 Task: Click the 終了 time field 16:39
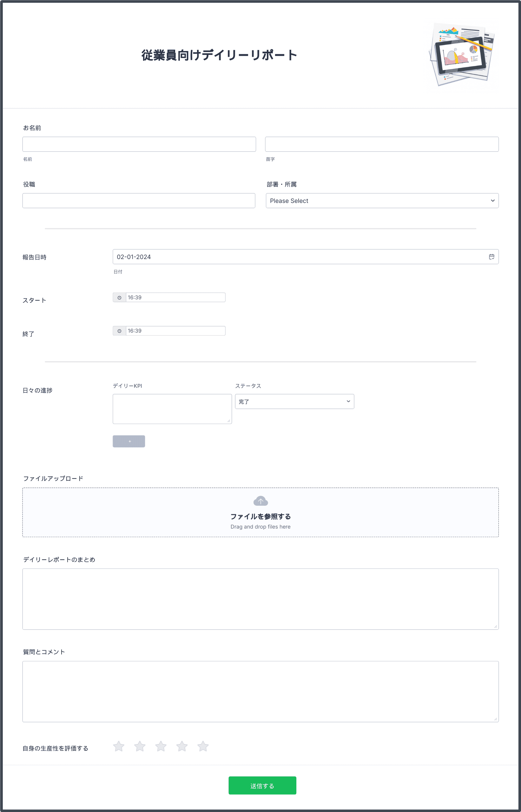point(175,331)
